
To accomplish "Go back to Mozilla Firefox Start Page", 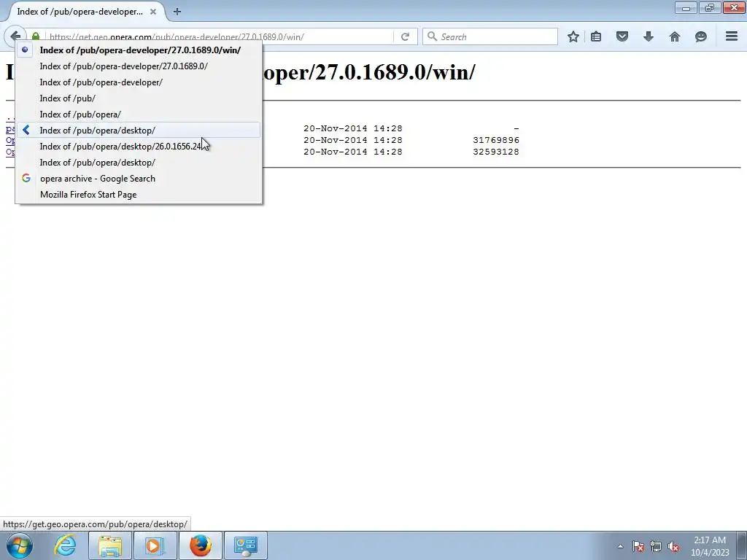I will click(139, 194).
